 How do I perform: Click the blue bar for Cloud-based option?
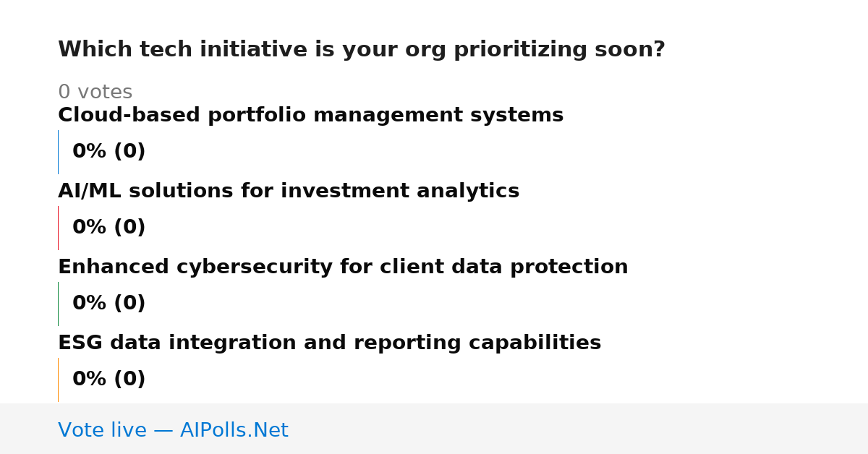(x=58, y=152)
